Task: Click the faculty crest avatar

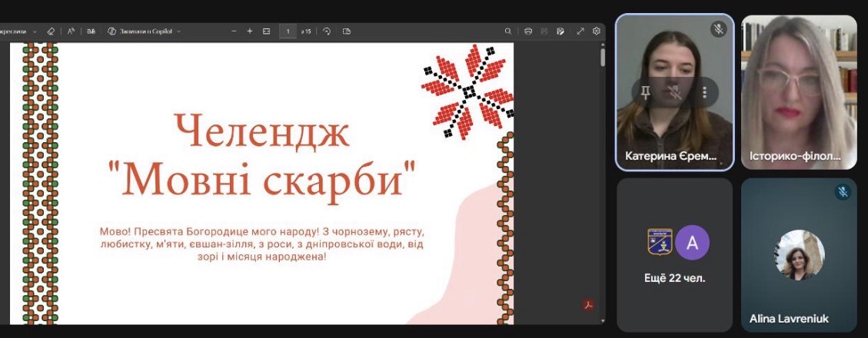Action: pyautogui.click(x=660, y=242)
